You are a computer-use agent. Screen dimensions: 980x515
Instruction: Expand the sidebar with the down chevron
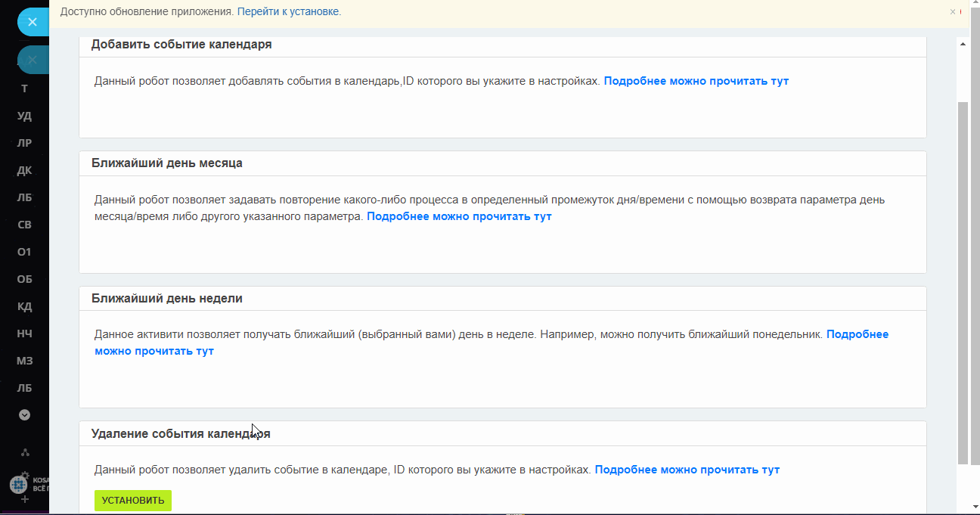pyautogui.click(x=24, y=414)
